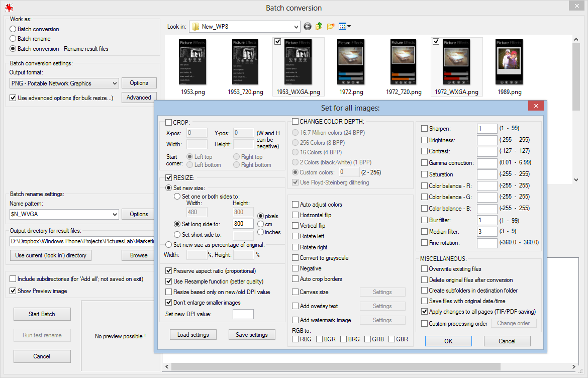Click the IrfanView icon in the title bar
This screenshot has height=378, width=588.
tap(9, 7)
